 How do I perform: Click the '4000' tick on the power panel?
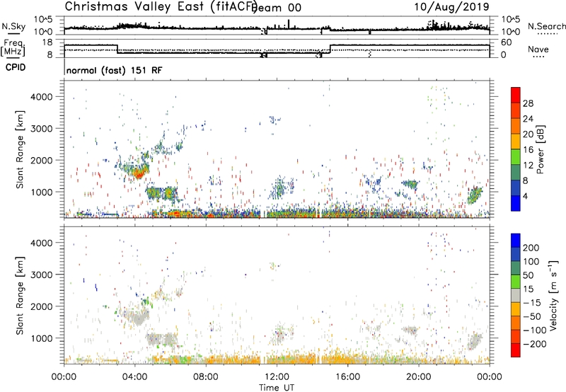click(41, 97)
